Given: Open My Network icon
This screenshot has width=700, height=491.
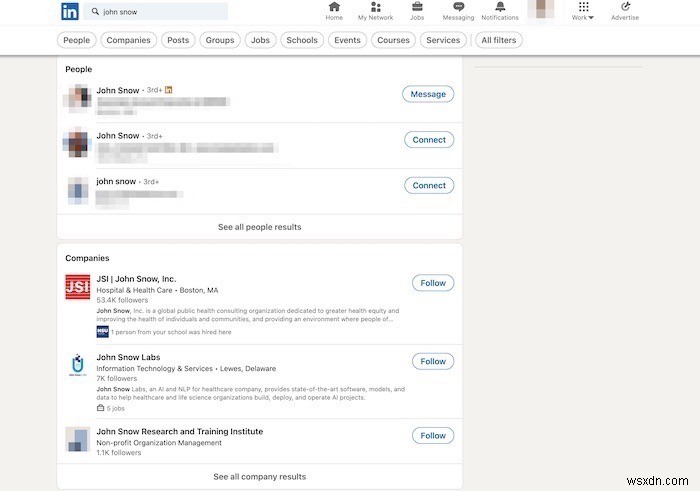Looking at the screenshot, I should [x=375, y=7].
